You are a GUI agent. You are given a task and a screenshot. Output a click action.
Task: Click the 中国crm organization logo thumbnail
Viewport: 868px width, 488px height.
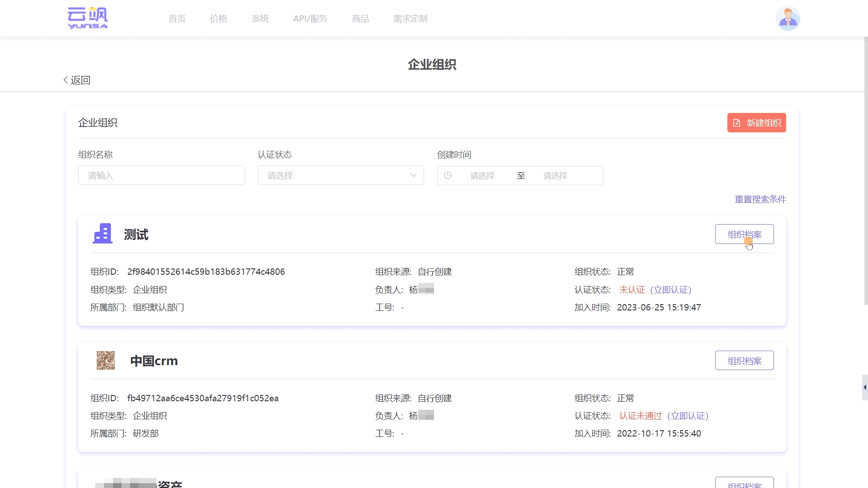[106, 361]
